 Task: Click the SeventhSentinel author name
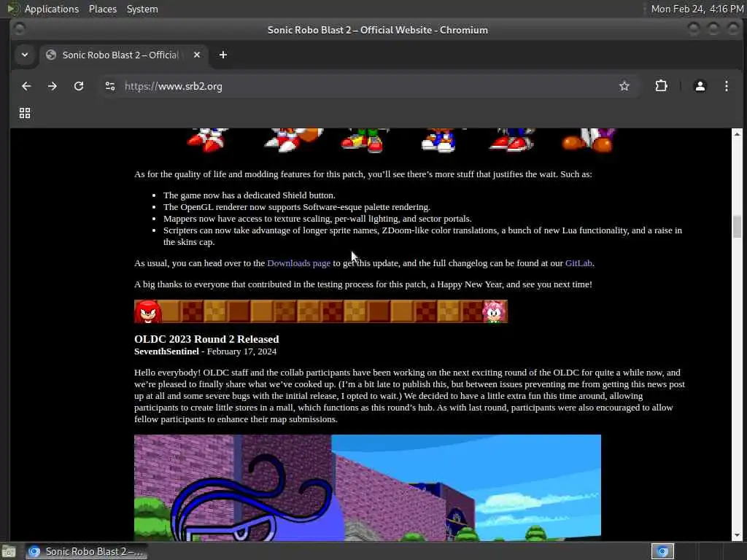pos(166,351)
